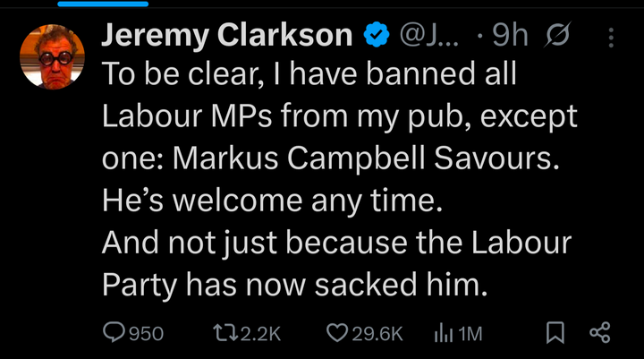
Task: Open the truncated @J... handle link
Action: [x=428, y=35]
